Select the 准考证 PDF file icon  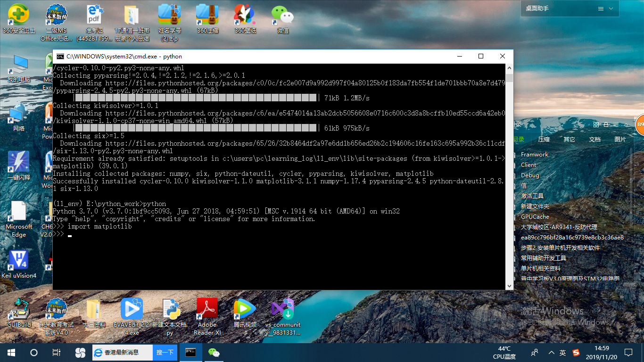[x=94, y=23]
